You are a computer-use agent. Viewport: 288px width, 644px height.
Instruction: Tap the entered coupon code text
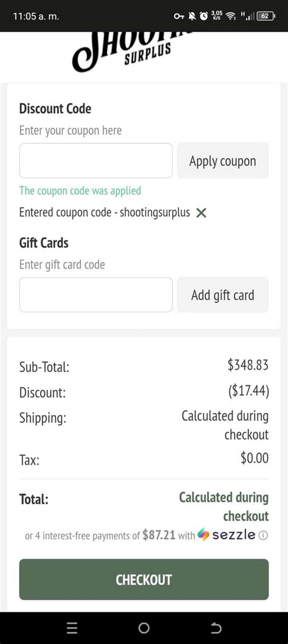105,213
